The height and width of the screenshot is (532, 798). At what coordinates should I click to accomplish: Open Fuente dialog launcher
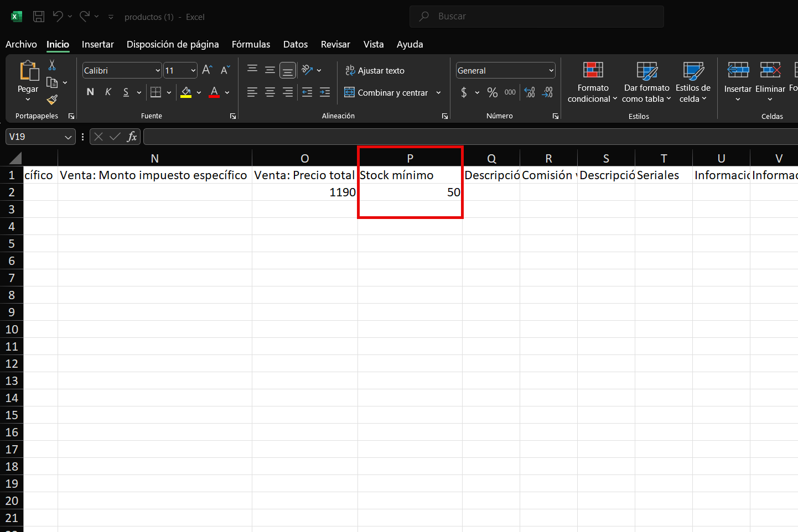pos(233,116)
